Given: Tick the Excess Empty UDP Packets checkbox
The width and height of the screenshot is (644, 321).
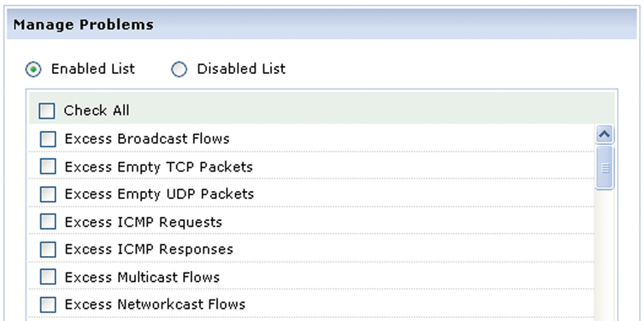Looking at the screenshot, I should click(48, 194).
